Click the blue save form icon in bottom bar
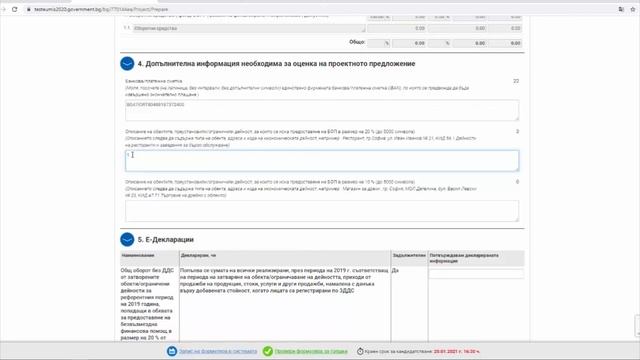The image size is (640, 360). 172,351
